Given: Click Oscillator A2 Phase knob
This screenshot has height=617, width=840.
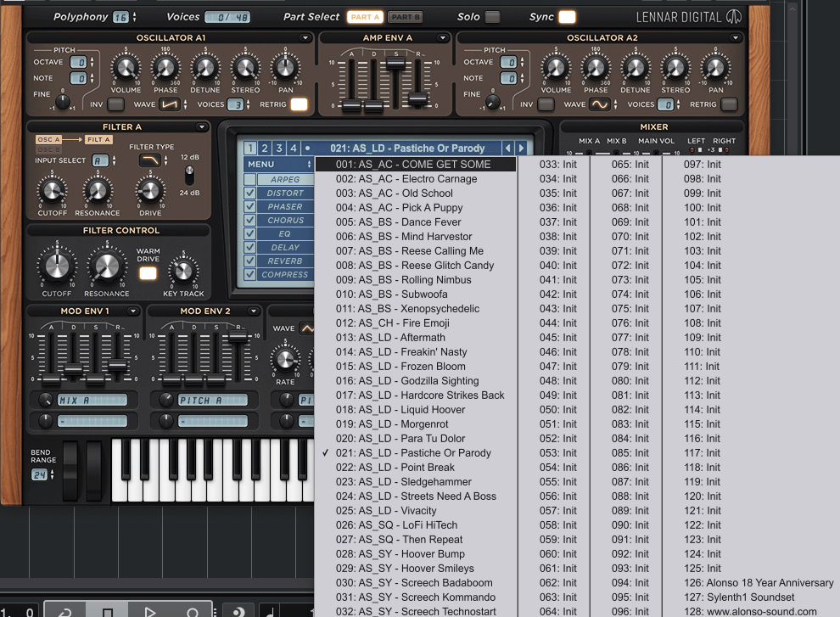Looking at the screenshot, I should 596,68.
